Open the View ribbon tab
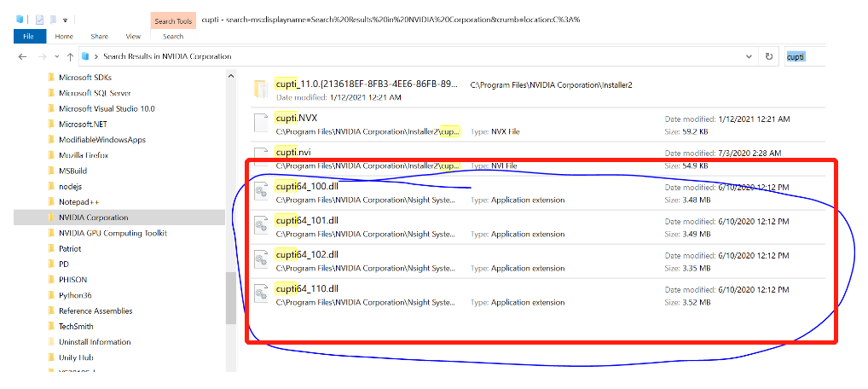 pos(133,36)
